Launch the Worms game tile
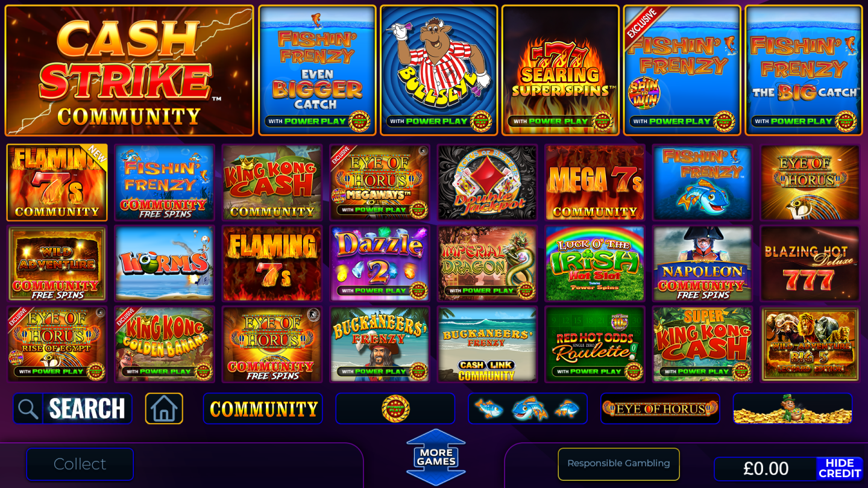The height and width of the screenshot is (488, 868). click(x=164, y=263)
